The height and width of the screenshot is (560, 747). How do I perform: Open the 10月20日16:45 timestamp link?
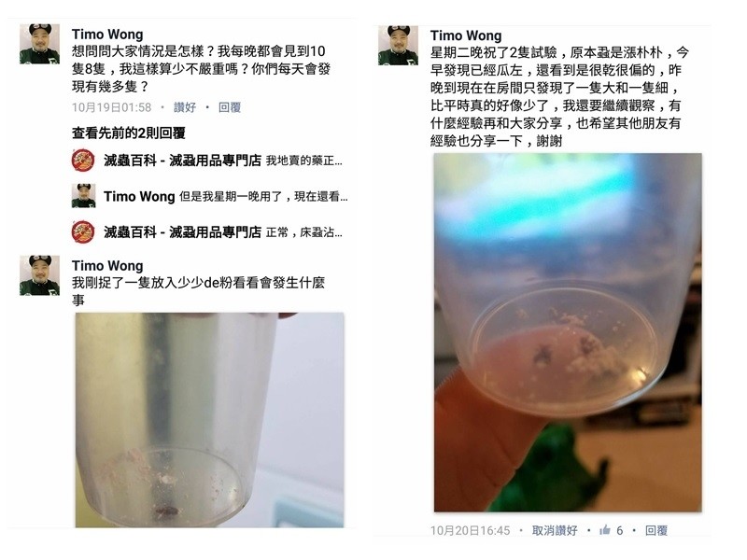coord(471,530)
